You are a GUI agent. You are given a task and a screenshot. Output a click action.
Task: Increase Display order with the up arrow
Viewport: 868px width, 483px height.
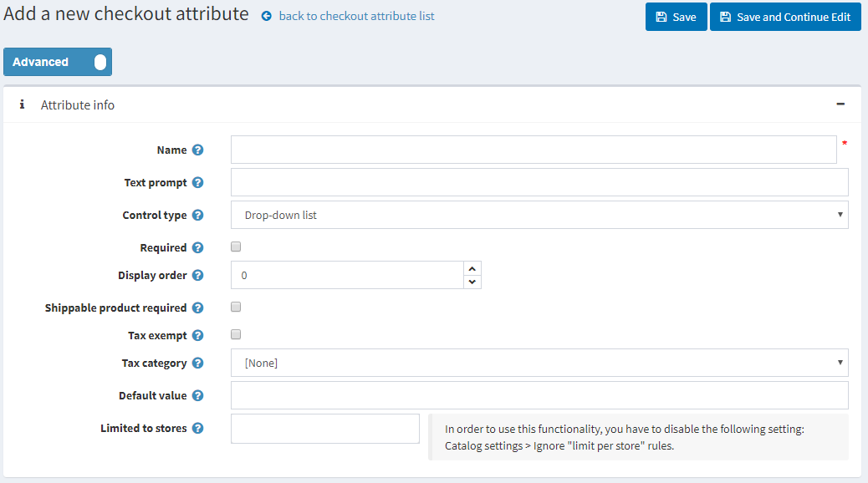coord(472,269)
